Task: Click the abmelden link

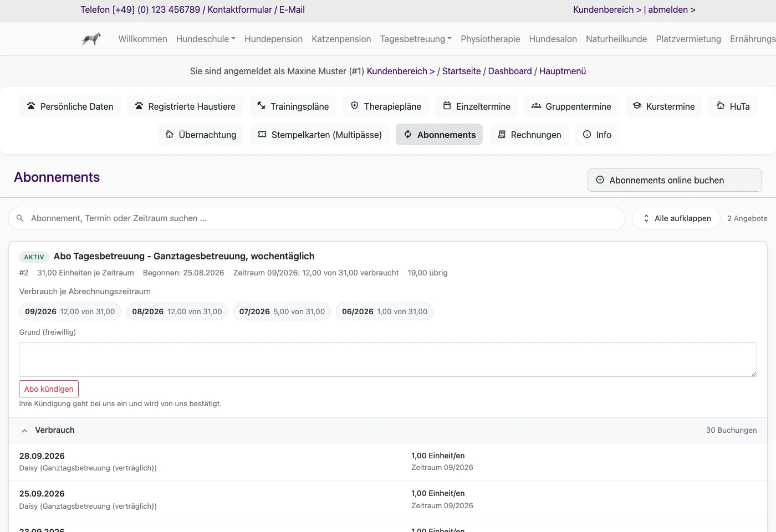Action: [x=672, y=9]
